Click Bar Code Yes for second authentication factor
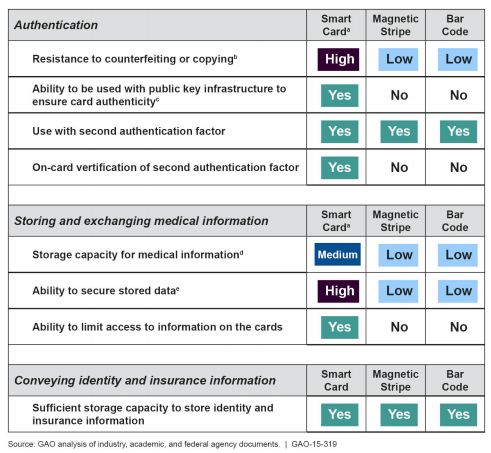Viewport: 491px width, 453px height. 458,131
